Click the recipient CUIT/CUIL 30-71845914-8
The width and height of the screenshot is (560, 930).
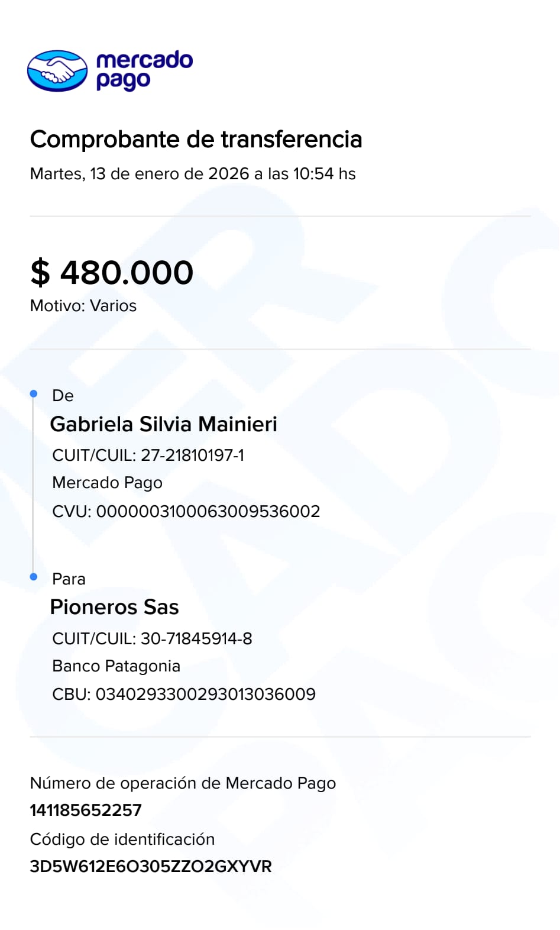click(152, 638)
